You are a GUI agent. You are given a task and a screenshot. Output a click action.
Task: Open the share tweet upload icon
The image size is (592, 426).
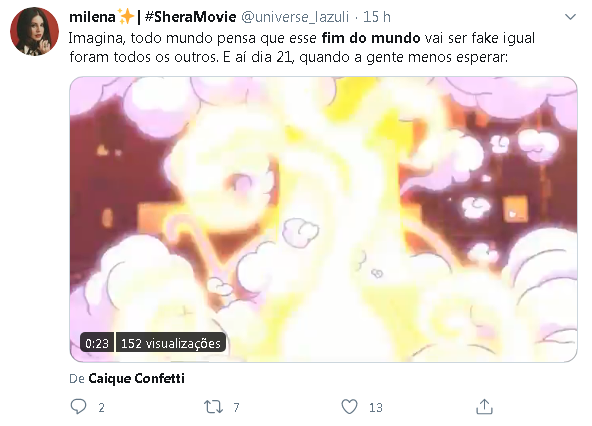[x=484, y=407]
